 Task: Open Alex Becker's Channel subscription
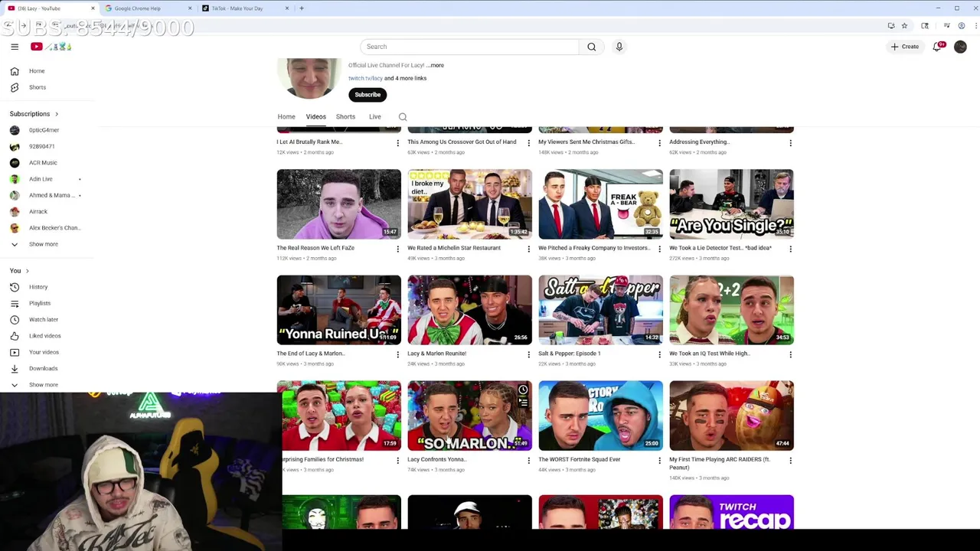[54, 228]
